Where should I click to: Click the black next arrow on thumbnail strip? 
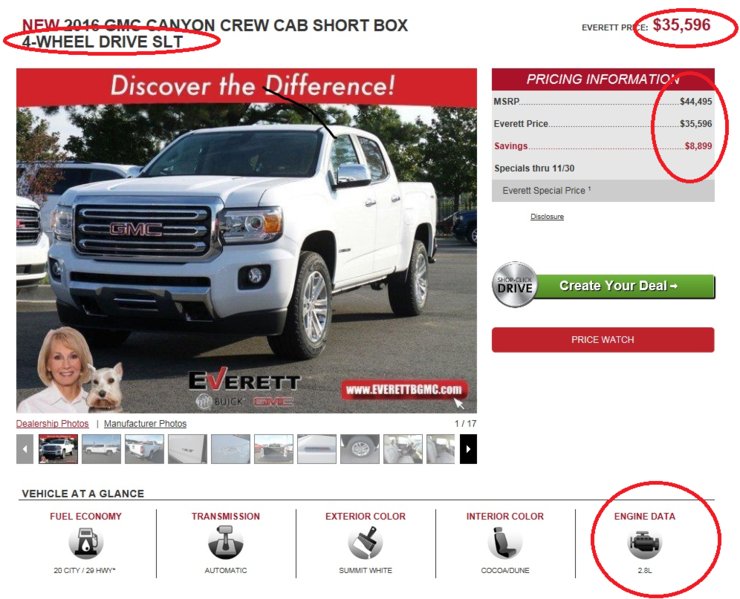point(468,449)
